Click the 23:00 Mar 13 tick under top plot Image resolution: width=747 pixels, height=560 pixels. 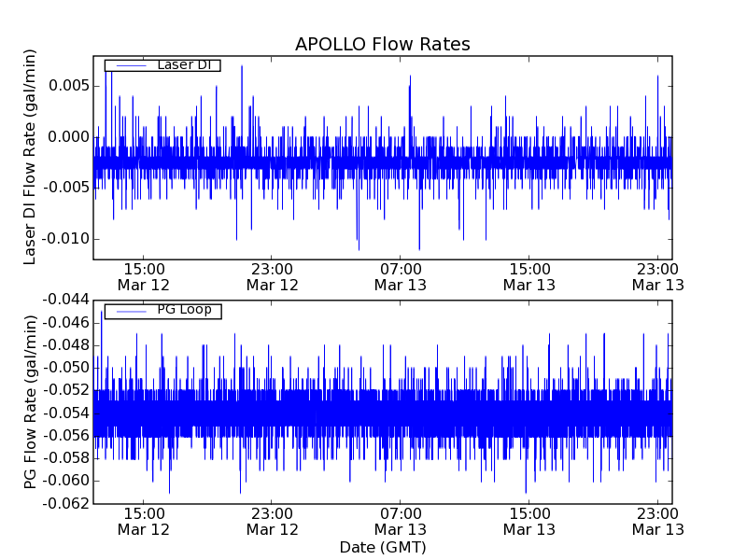pos(657,276)
